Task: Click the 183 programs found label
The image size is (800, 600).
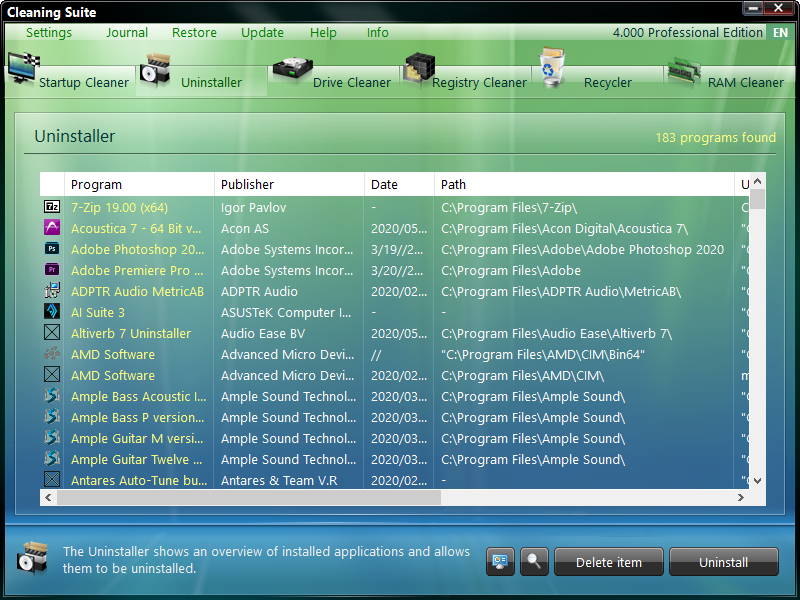Action: [715, 137]
